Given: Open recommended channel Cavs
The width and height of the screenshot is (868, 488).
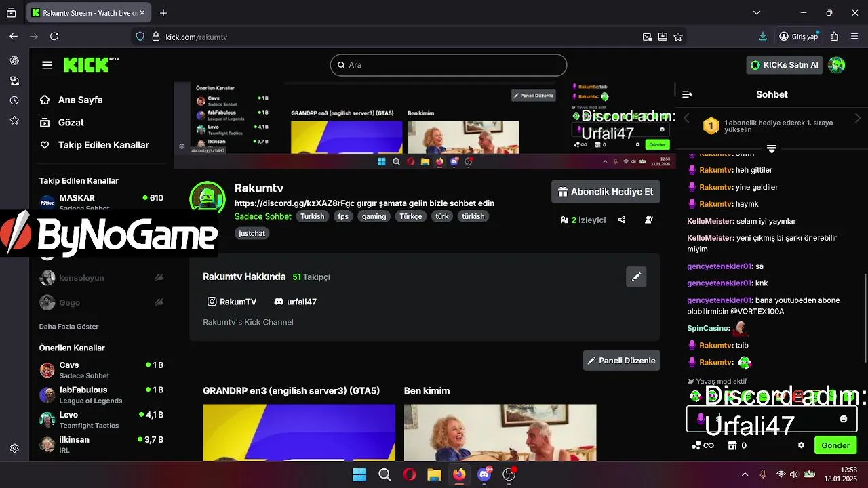Looking at the screenshot, I should (x=102, y=370).
